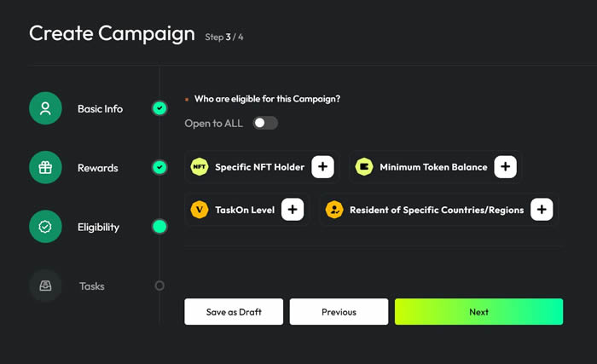
Task: Add TaskOn Level requirement
Action: click(293, 210)
